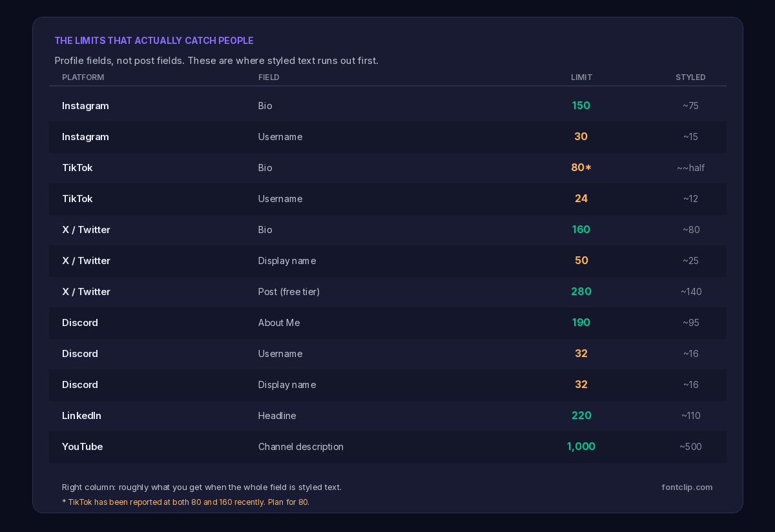775x532 pixels.
Task: Click the TikTok Bio limit 80*
Action: (x=581, y=167)
